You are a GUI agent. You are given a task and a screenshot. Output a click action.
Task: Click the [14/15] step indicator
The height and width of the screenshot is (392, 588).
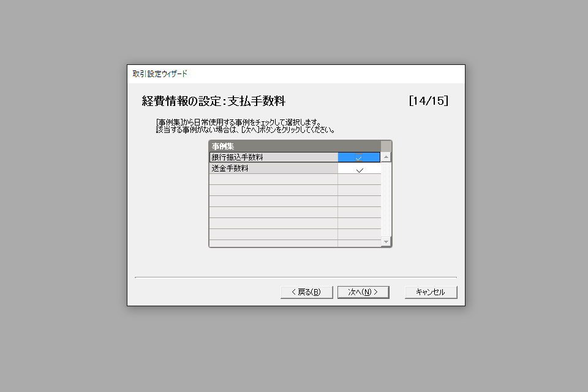click(x=429, y=100)
